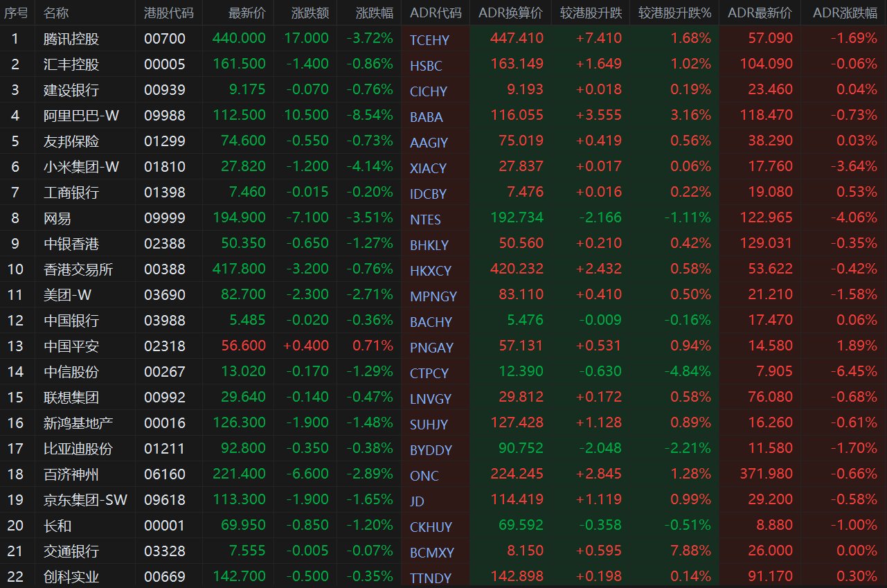Click the LNVGY ADR code
Viewport: 887px width, 588px height.
[431, 399]
